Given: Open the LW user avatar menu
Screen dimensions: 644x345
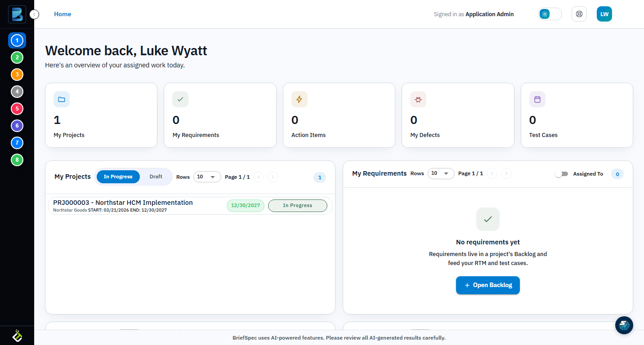Looking at the screenshot, I should pos(604,14).
